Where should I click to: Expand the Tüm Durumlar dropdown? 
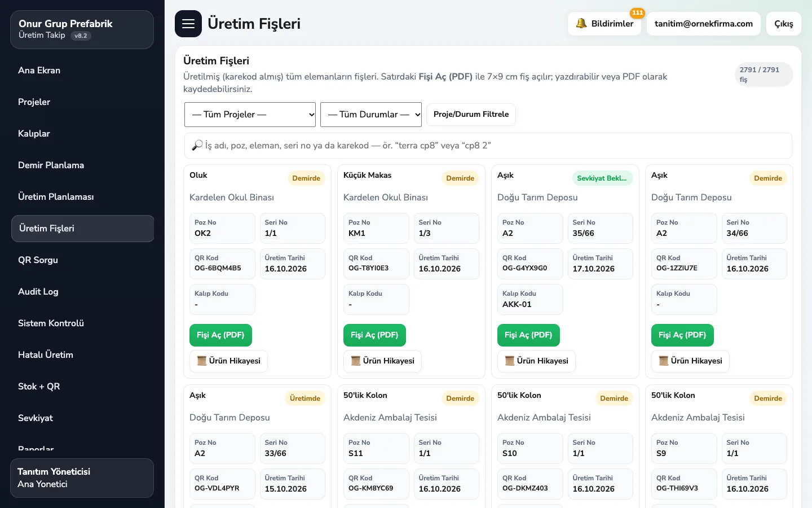pos(371,115)
